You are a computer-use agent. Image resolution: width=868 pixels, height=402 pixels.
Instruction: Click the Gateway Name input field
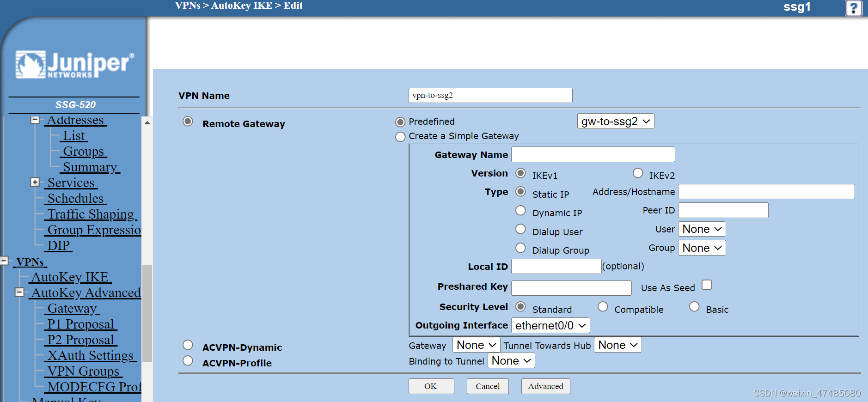(593, 154)
